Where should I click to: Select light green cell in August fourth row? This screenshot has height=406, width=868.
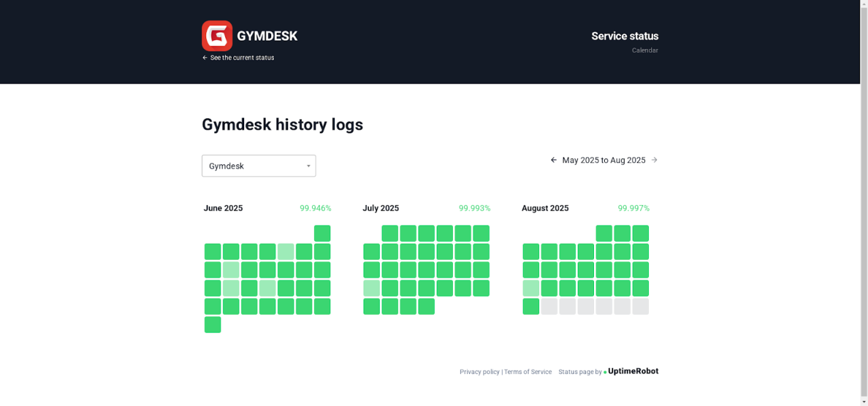(x=531, y=288)
